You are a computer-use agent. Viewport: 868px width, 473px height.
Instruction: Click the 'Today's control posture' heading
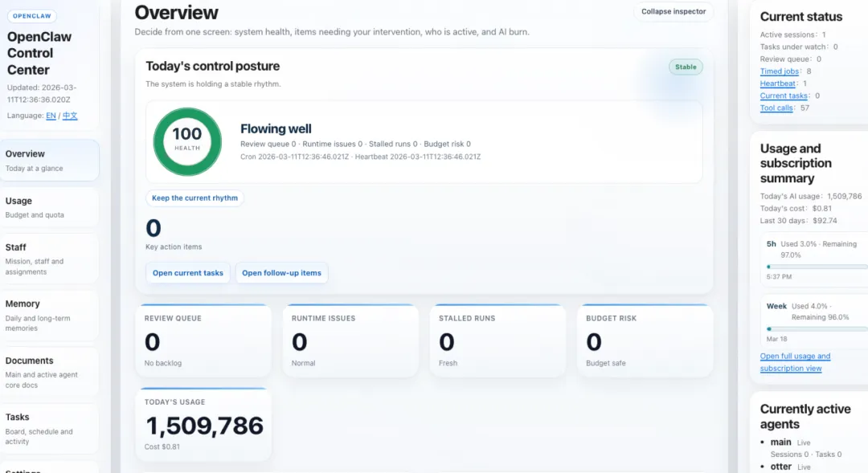pos(212,67)
